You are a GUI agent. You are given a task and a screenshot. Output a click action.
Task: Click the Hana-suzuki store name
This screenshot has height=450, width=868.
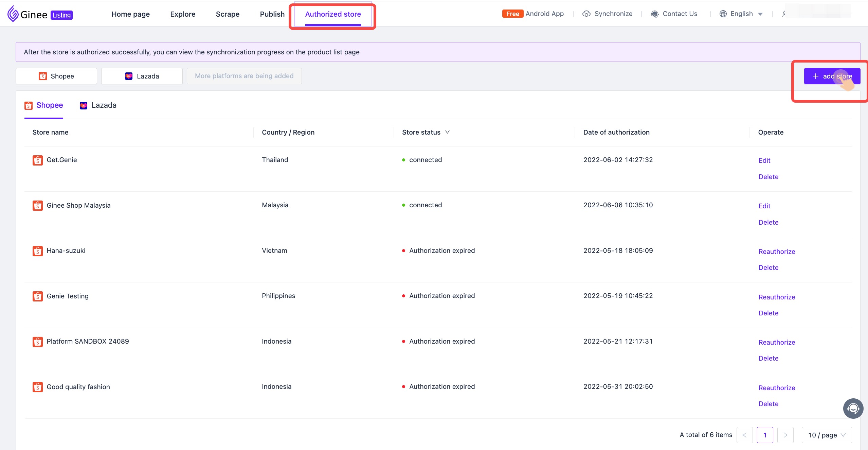(66, 250)
